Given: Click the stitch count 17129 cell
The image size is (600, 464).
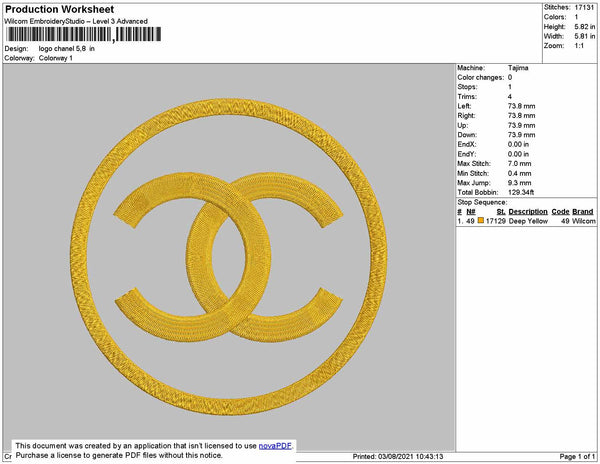Looking at the screenshot, I should [x=496, y=221].
